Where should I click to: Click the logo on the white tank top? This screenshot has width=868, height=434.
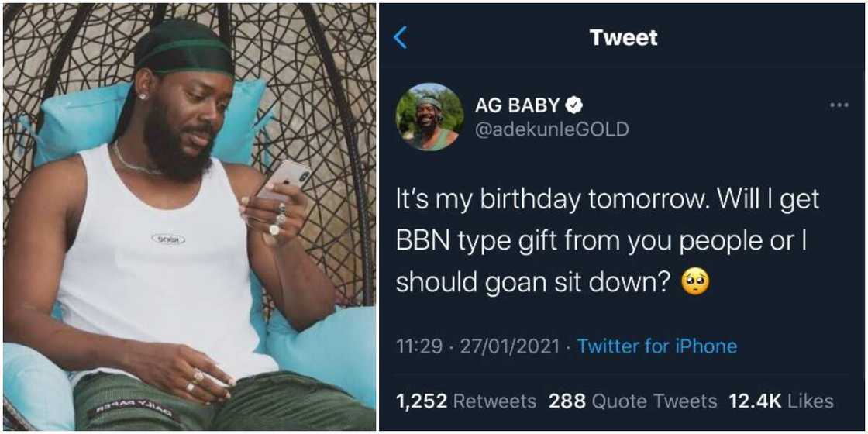click(168, 239)
